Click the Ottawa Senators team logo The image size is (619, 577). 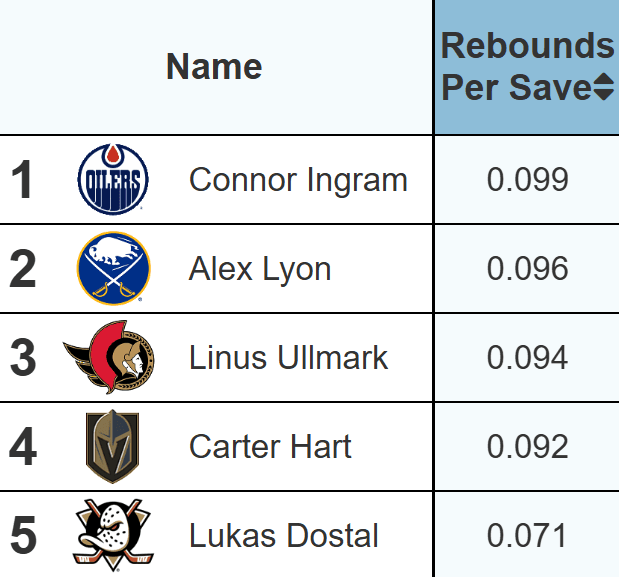[109, 357]
